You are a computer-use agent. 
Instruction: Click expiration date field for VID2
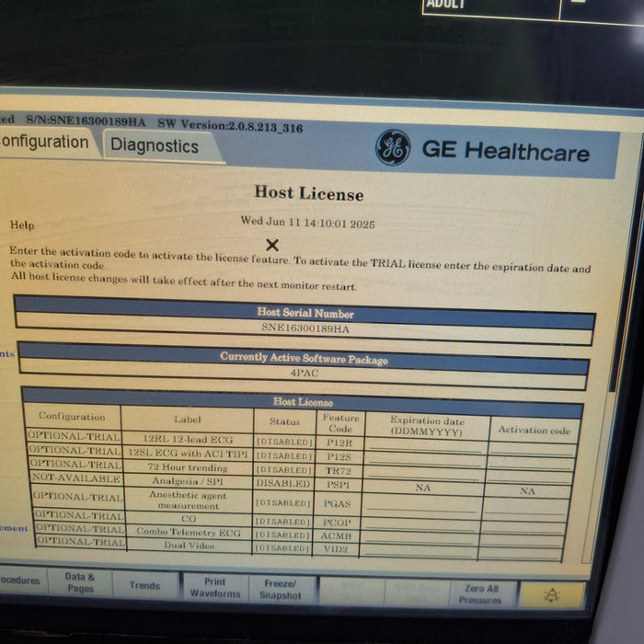[x=418, y=551]
